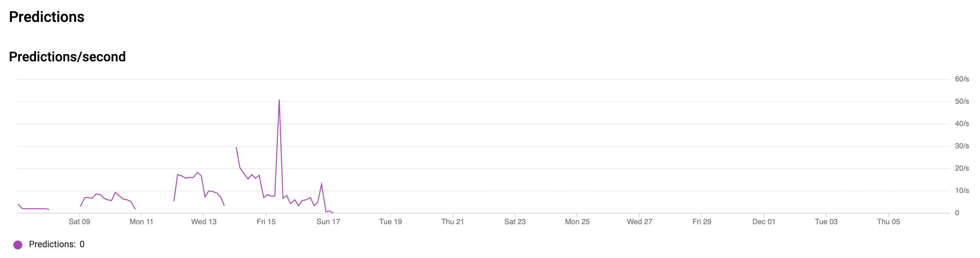Click the Sat 23 date tick

515,222
